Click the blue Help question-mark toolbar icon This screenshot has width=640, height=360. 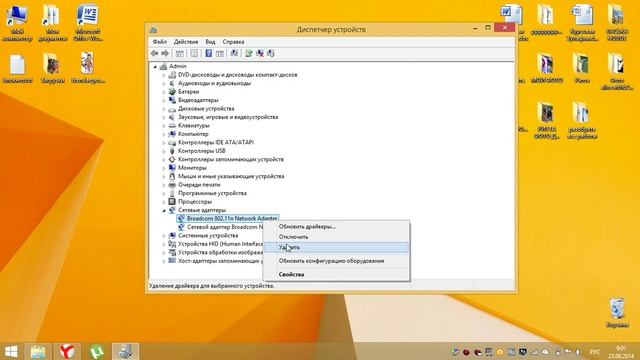pos(209,53)
